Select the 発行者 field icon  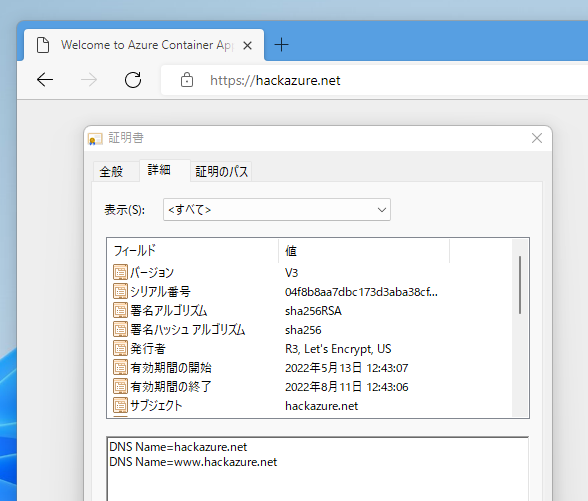click(120, 348)
